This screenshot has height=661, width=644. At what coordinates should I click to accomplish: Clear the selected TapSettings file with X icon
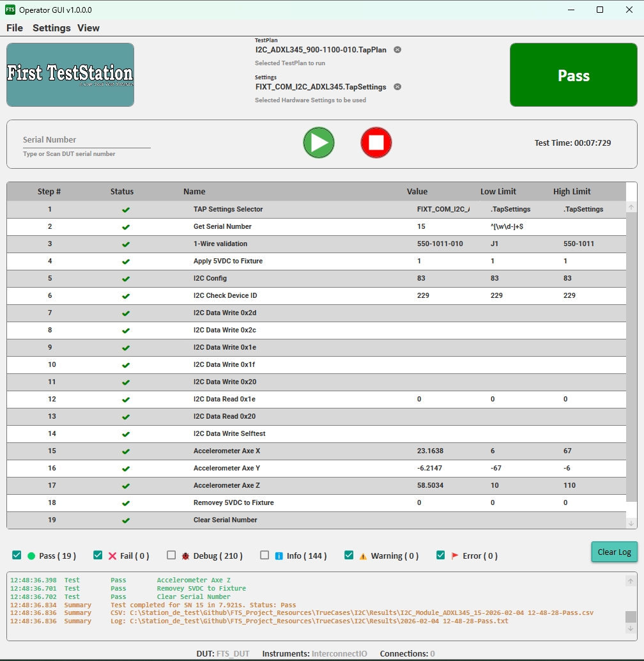pyautogui.click(x=397, y=87)
